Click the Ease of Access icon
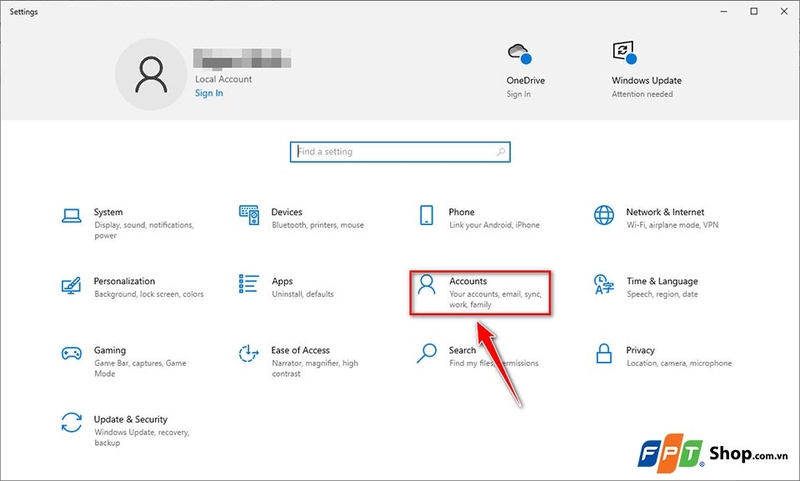The image size is (800, 481). coord(249,354)
